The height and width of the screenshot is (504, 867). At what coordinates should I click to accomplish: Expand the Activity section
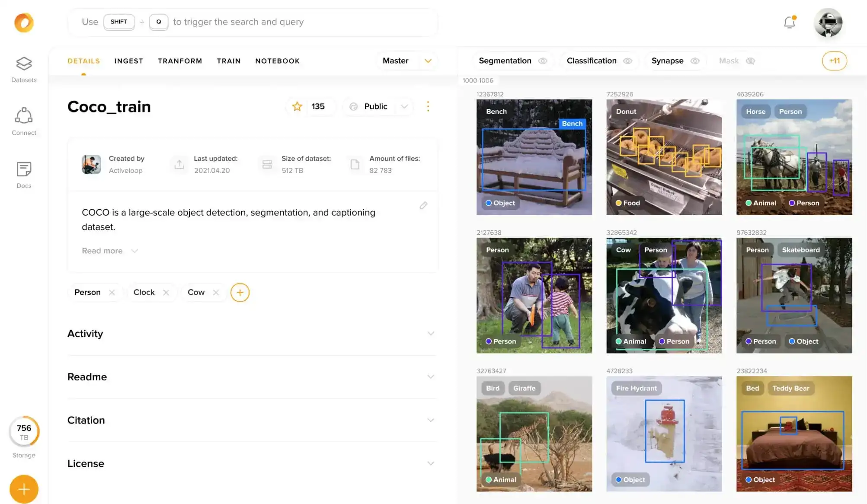(431, 333)
